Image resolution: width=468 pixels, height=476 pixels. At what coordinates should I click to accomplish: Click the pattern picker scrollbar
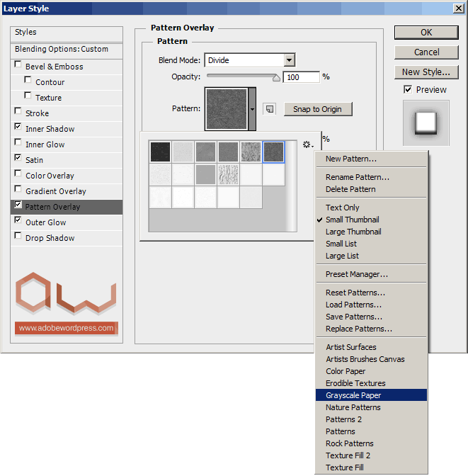pos(292,186)
